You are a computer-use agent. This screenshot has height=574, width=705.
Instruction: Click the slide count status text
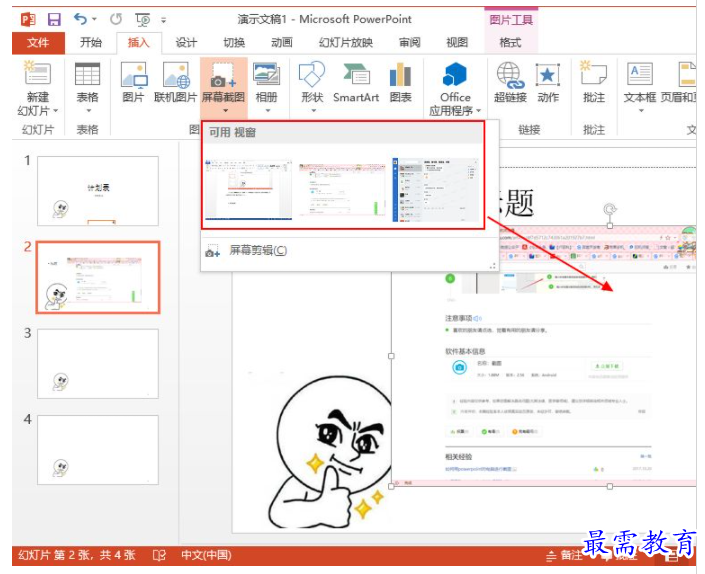coord(76,555)
